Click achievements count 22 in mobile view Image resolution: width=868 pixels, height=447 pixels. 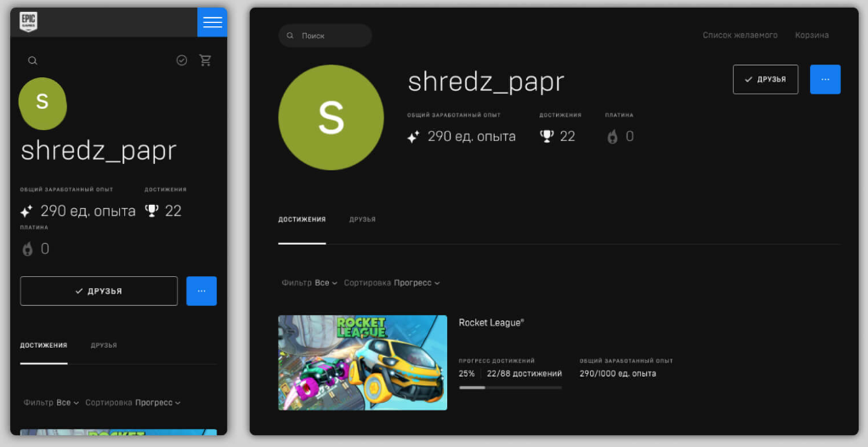point(173,212)
